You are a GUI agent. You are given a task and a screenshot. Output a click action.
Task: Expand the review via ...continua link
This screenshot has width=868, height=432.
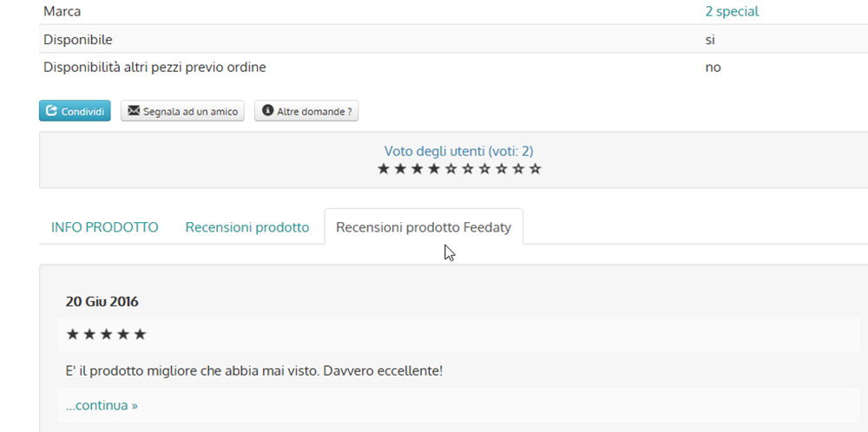click(102, 405)
